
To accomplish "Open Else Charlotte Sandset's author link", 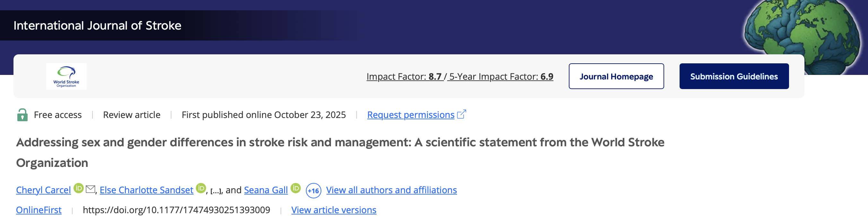I will [146, 190].
